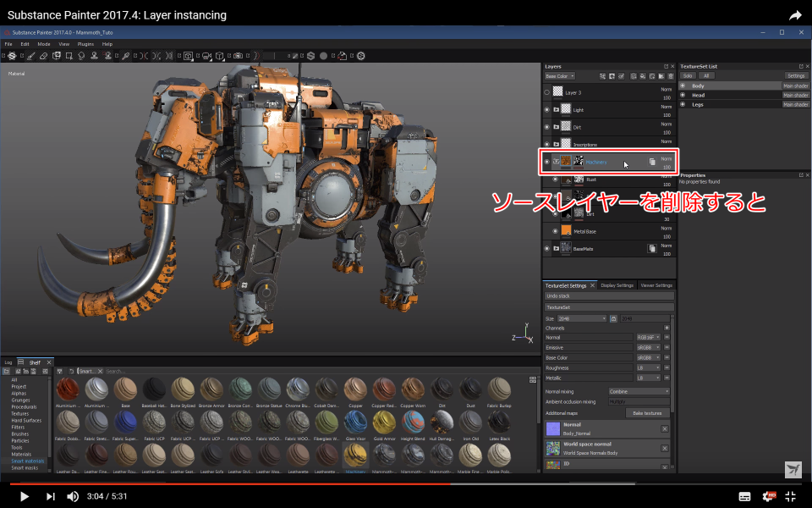This screenshot has width=812, height=508.
Task: Open Metallic channel L8 format dropdown
Action: pyautogui.click(x=649, y=378)
